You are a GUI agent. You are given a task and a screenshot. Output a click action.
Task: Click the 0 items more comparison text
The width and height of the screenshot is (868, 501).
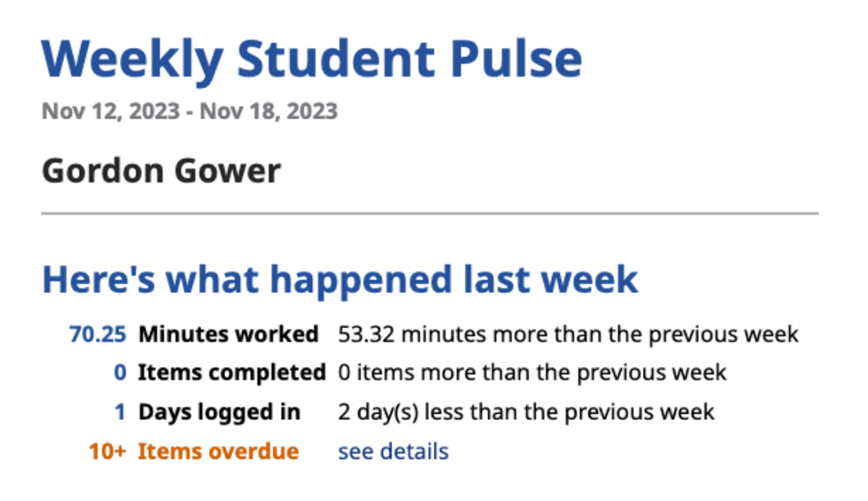(x=532, y=373)
